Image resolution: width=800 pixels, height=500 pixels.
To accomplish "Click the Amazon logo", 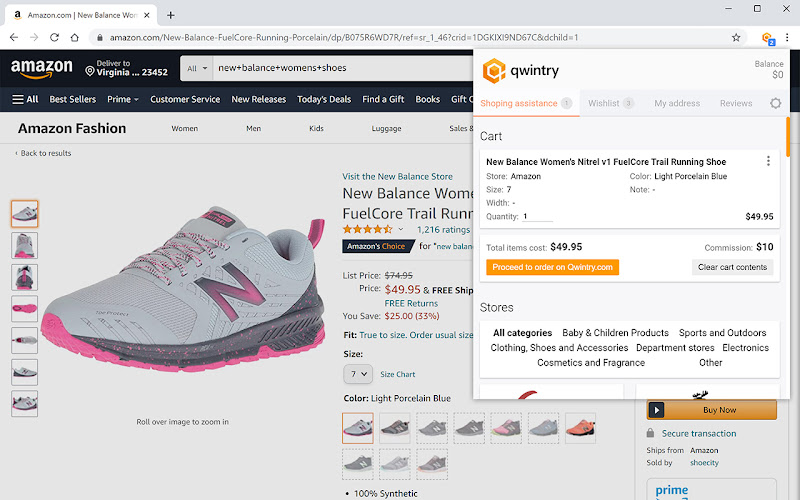I will (41, 68).
